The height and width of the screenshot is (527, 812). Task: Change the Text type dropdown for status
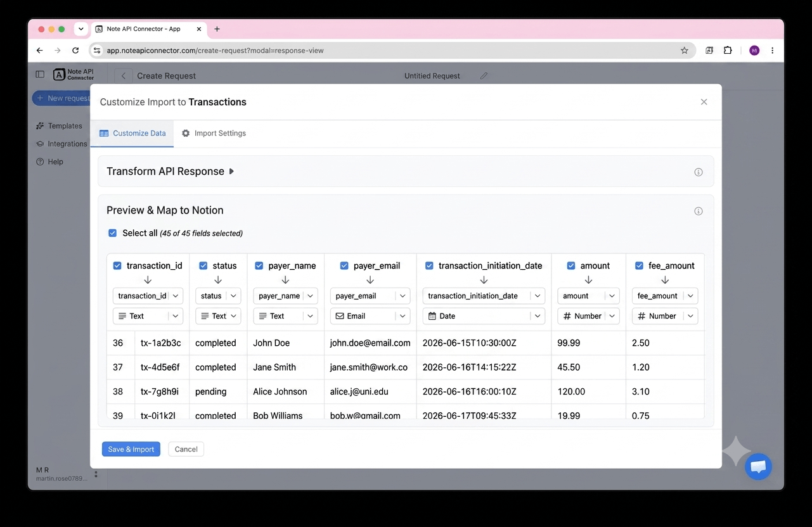(218, 316)
